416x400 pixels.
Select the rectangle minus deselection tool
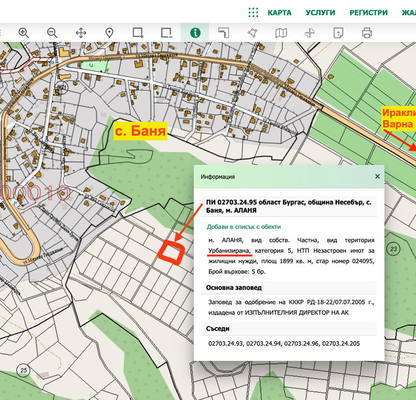pos(166,33)
